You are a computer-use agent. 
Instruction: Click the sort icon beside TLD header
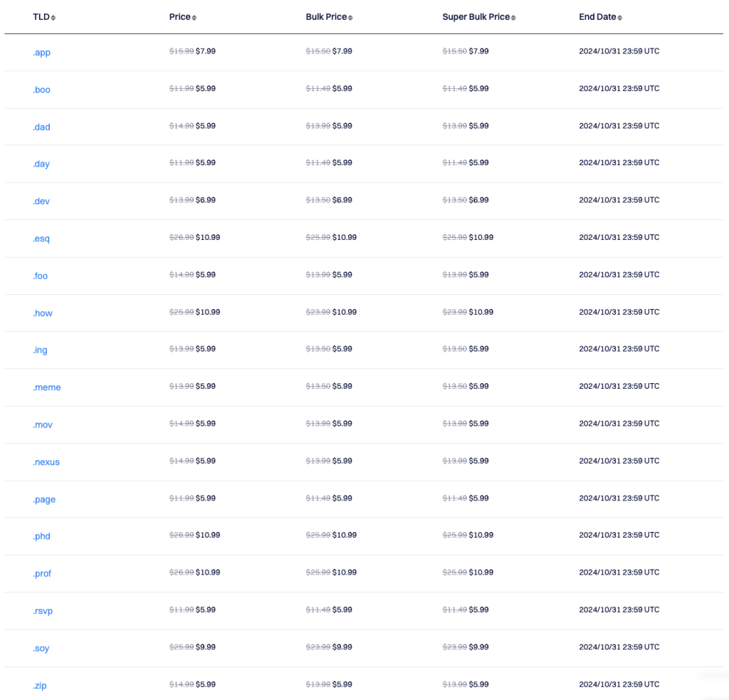(x=53, y=18)
